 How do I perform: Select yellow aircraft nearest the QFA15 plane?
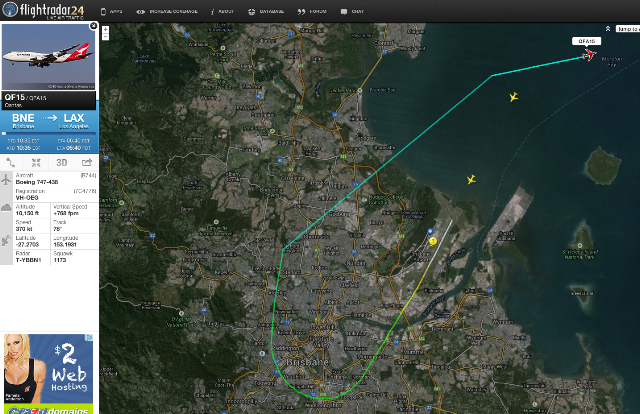pos(513,97)
